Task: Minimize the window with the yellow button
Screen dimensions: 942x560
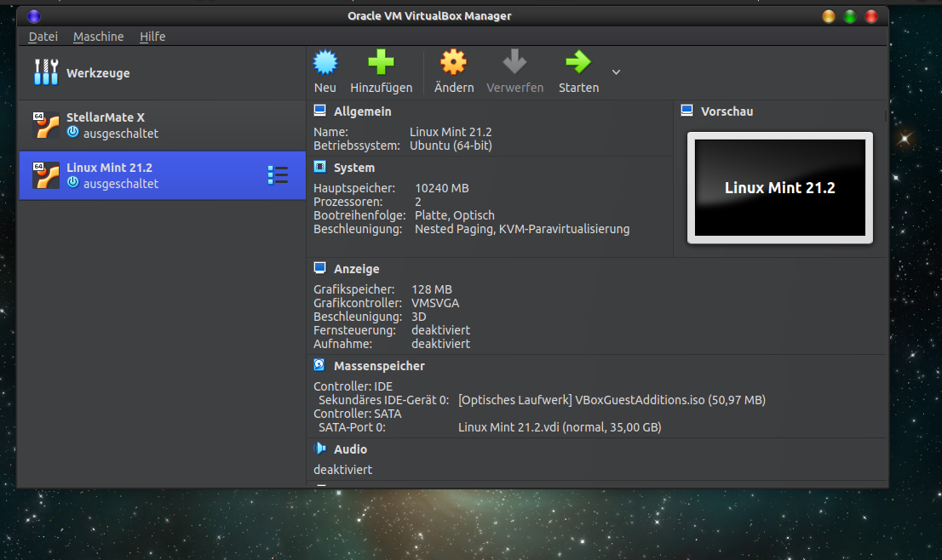Action: pyautogui.click(x=829, y=16)
